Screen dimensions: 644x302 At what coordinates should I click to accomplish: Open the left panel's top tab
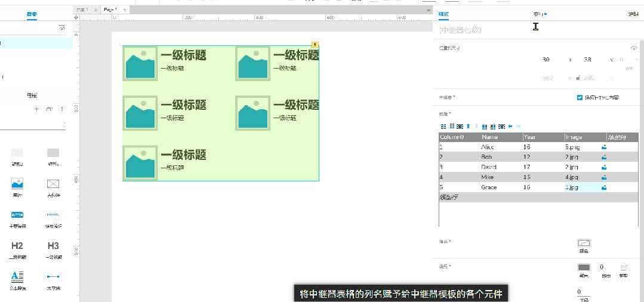tap(32, 14)
